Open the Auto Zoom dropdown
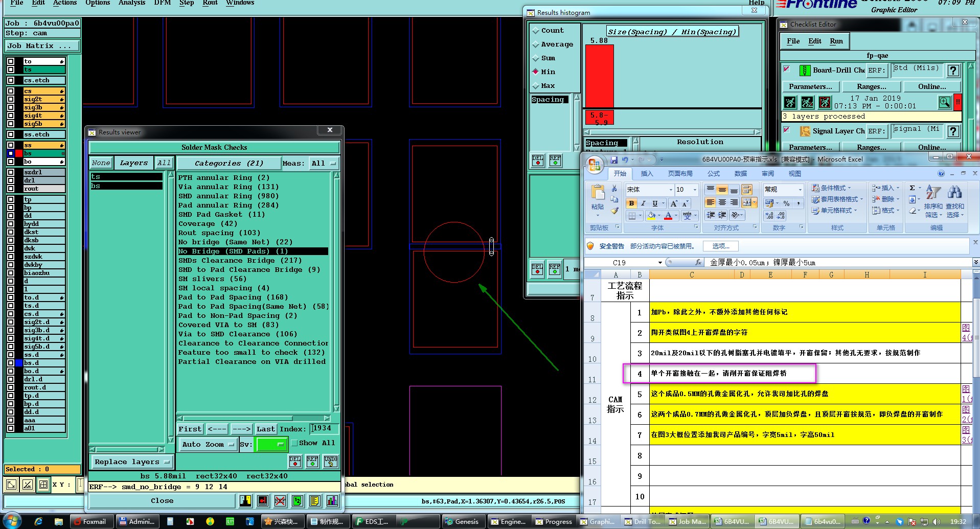Viewport: 980px width, 529px height. (x=208, y=444)
